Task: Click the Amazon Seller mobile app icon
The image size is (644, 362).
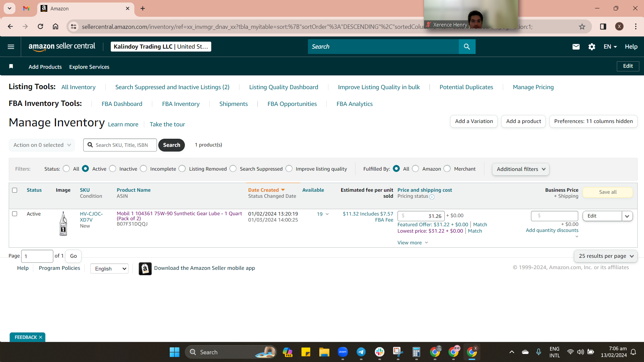Action: 145,268
